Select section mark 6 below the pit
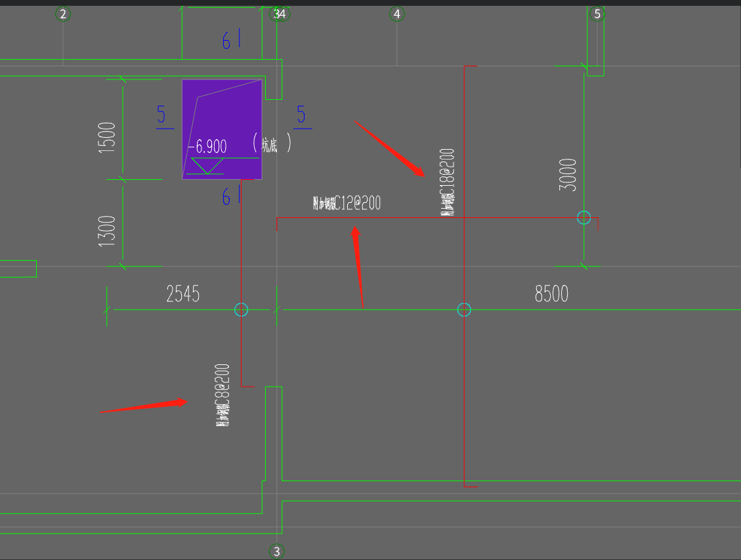Image resolution: width=741 pixels, height=560 pixels. [x=226, y=196]
